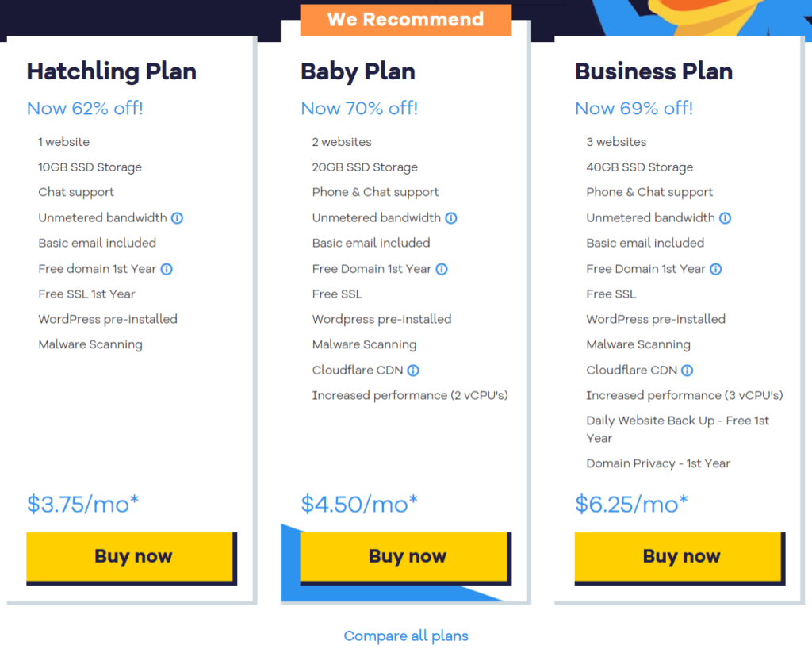Click the Domain Privacy feature in Business Plan
Image resolution: width=812 pixels, height=649 pixels.
point(658,463)
